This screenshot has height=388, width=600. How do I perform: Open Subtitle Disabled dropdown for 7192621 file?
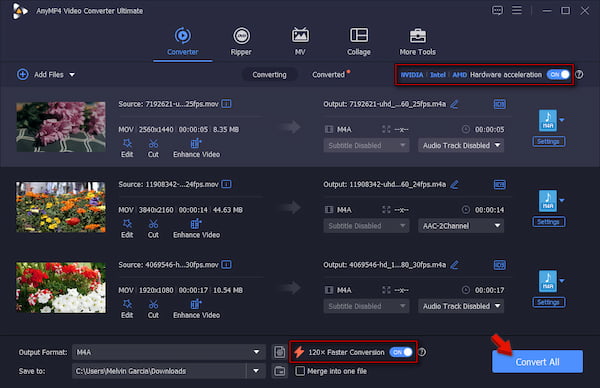click(366, 145)
